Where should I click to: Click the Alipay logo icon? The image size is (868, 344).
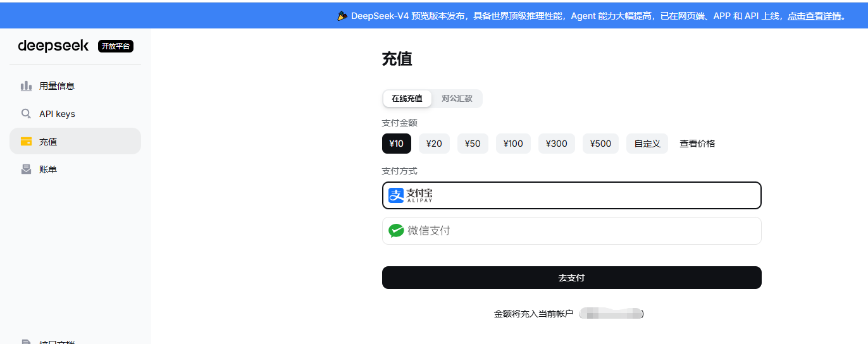(x=396, y=195)
